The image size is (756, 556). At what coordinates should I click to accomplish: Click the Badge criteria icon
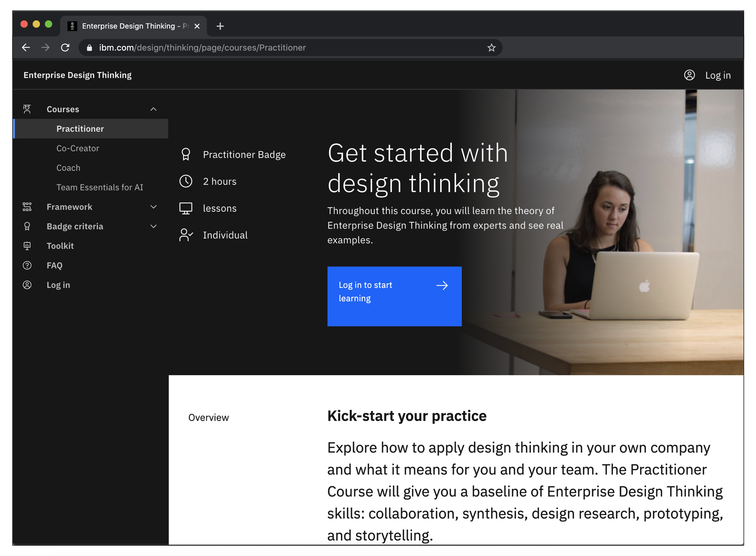tap(27, 226)
